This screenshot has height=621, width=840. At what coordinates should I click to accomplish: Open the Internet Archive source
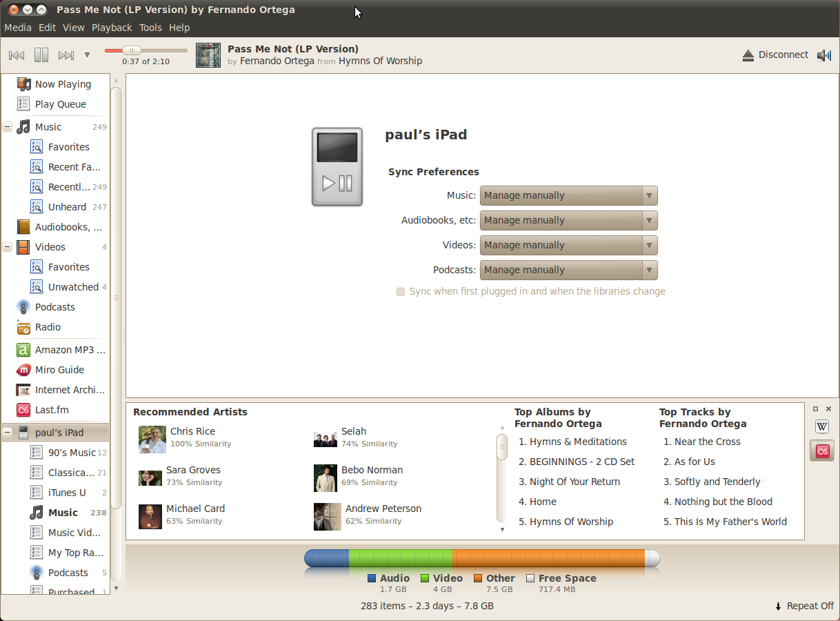55,390
